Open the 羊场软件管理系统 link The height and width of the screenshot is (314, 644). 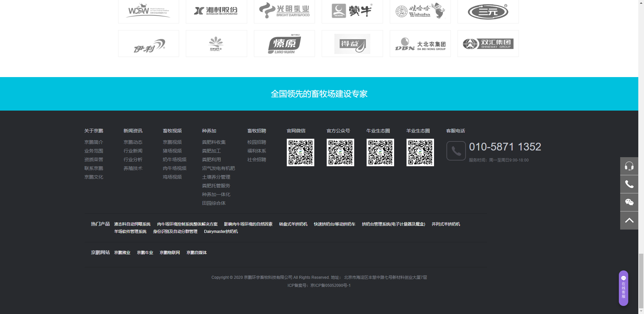click(x=130, y=232)
